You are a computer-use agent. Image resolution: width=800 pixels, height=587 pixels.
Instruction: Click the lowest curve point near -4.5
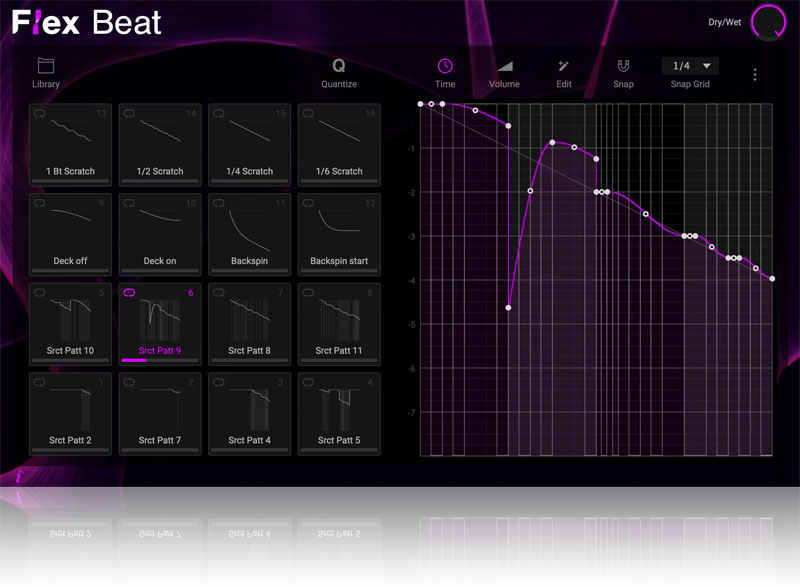(509, 308)
